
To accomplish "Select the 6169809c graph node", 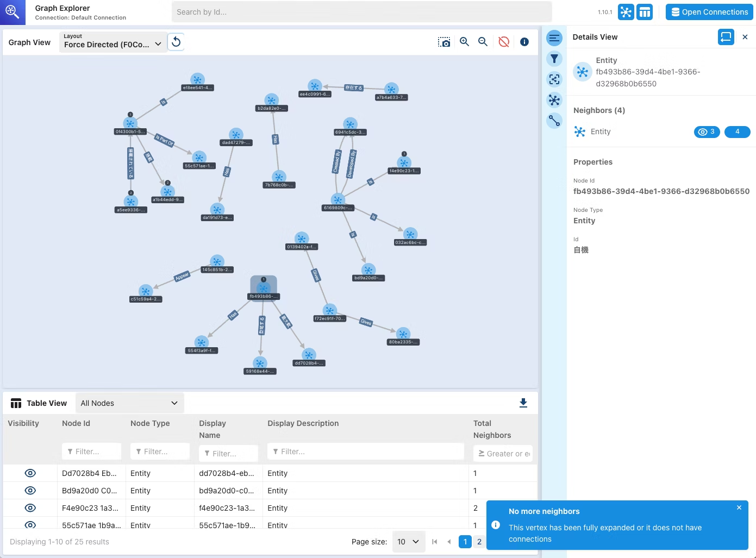I will (338, 200).
